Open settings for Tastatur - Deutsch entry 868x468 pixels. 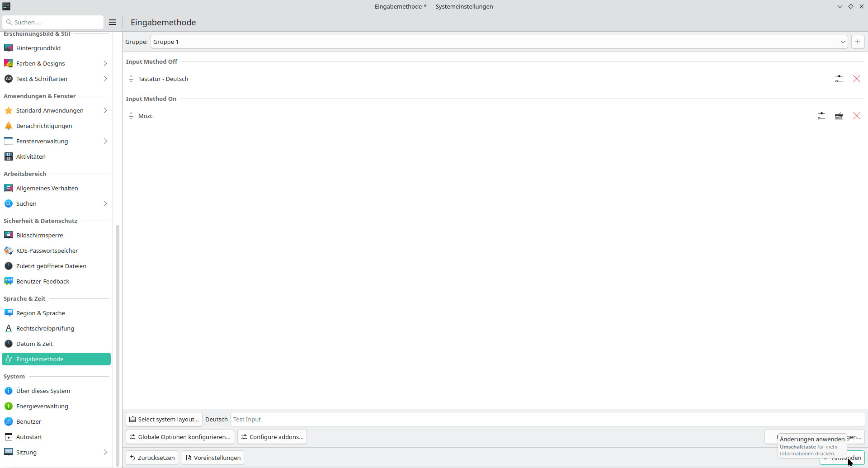839,79
